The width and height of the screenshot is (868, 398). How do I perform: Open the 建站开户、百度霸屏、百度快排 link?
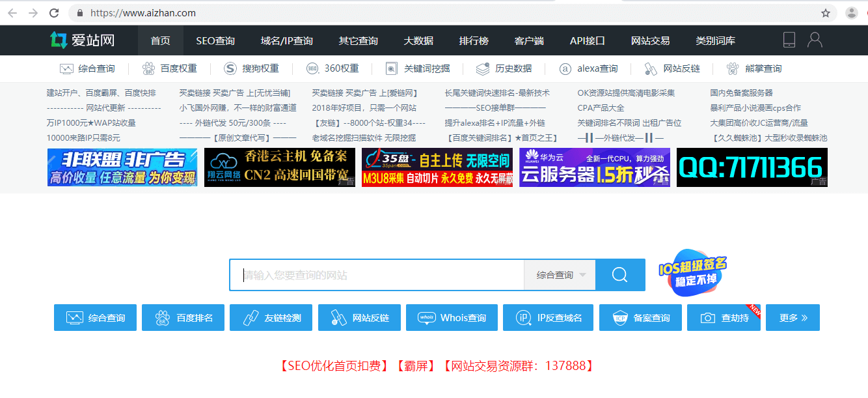pos(102,93)
